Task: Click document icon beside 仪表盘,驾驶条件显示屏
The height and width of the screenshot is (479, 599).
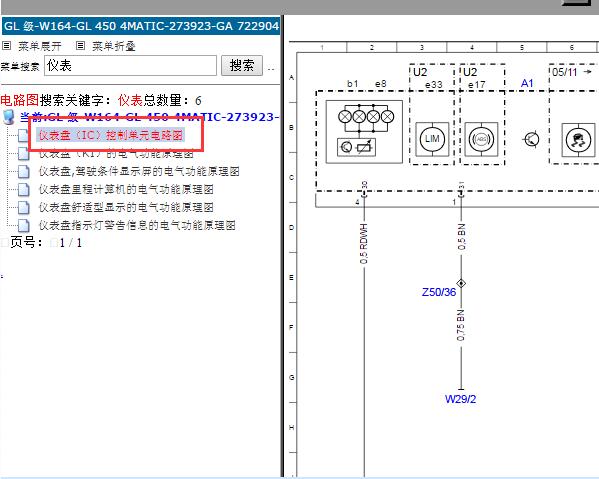Action: [23, 172]
